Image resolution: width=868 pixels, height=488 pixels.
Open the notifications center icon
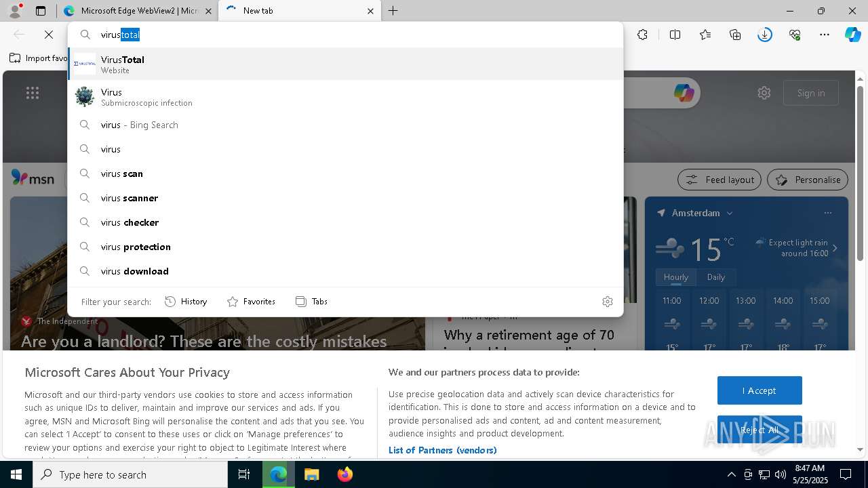(846, 474)
